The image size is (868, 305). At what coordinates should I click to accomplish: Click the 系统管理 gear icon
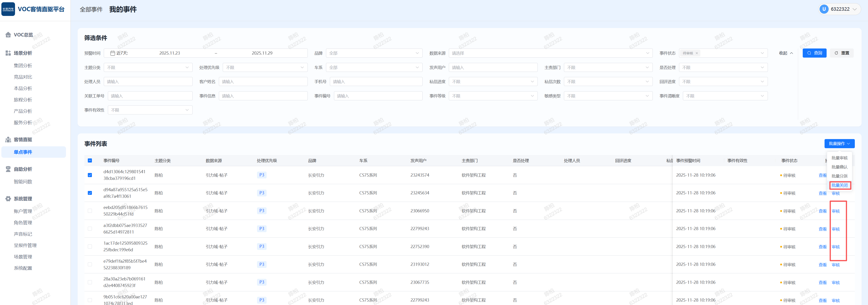[x=8, y=198]
